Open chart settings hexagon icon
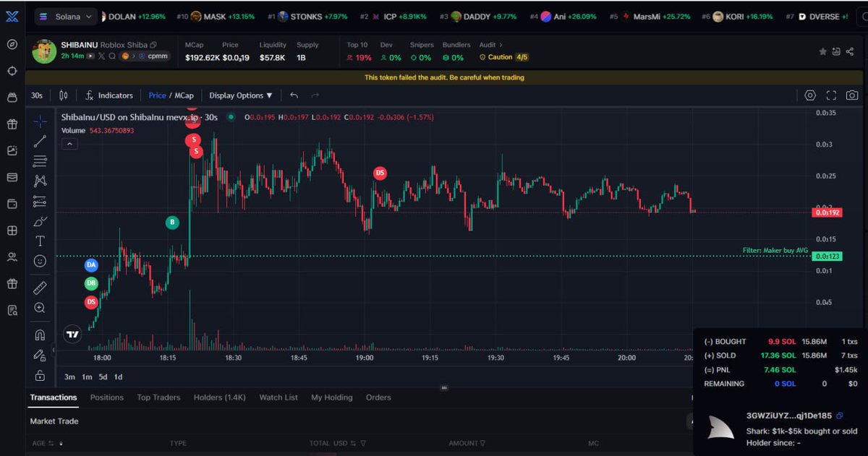Viewport: 868px width, 456px height. (810, 95)
